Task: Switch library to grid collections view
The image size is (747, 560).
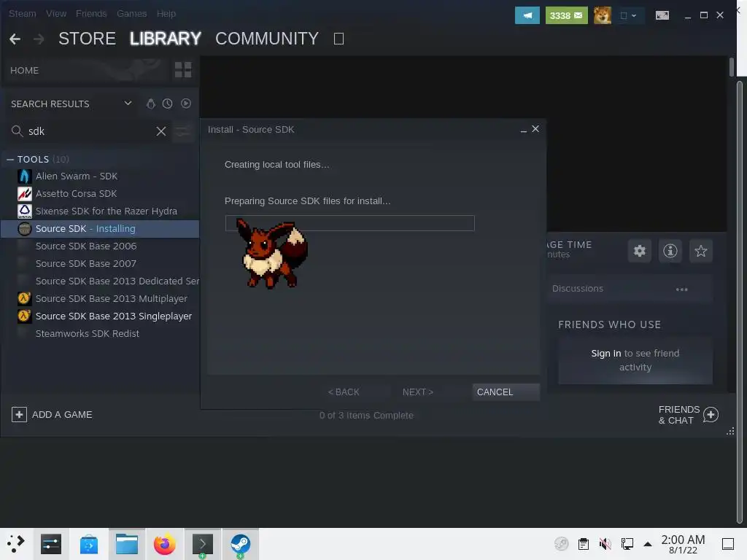Action: [x=183, y=69]
